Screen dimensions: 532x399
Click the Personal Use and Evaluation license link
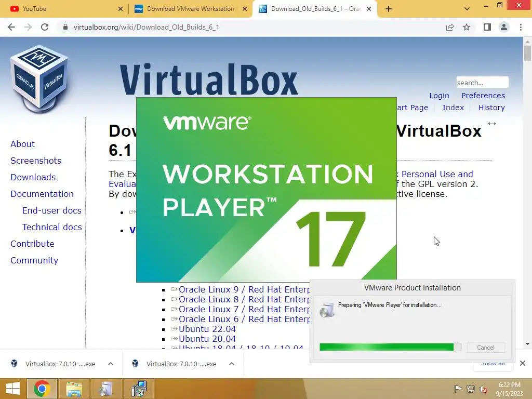click(437, 174)
